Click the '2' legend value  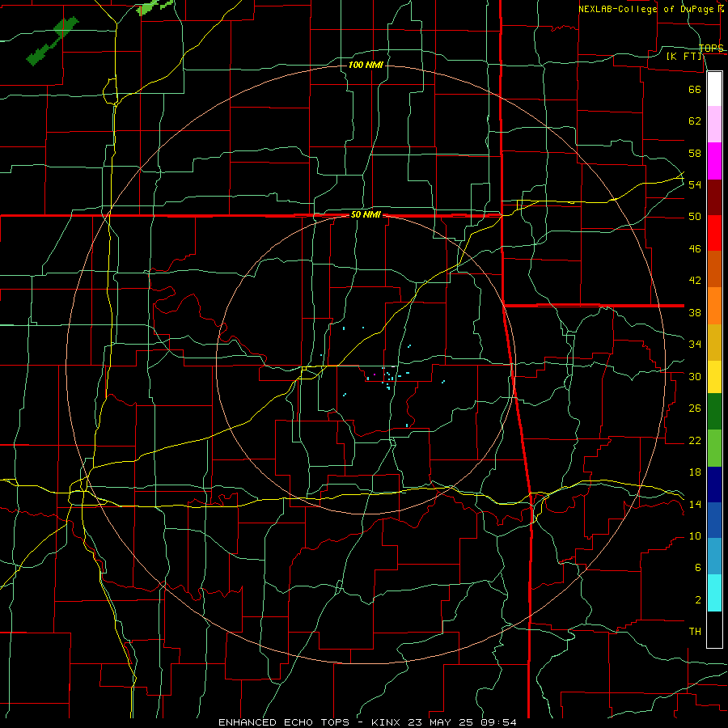[x=697, y=600]
